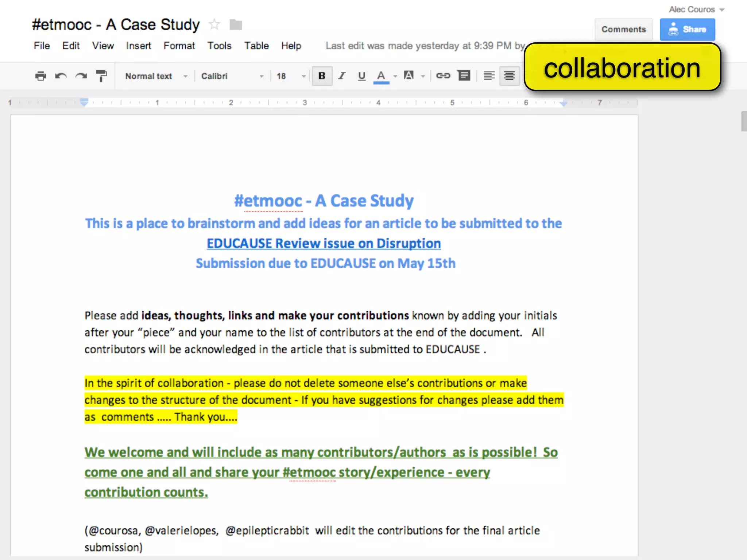Viewport: 747px width, 560px height.
Task: Click the text color A swatch
Action: coord(381,76)
